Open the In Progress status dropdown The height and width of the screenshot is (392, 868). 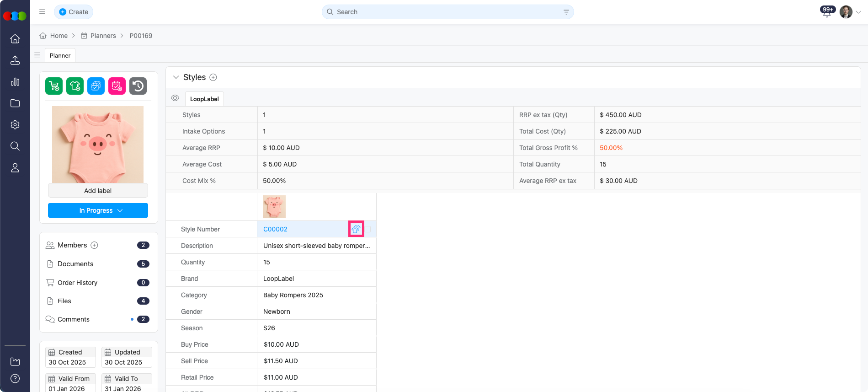pos(98,210)
